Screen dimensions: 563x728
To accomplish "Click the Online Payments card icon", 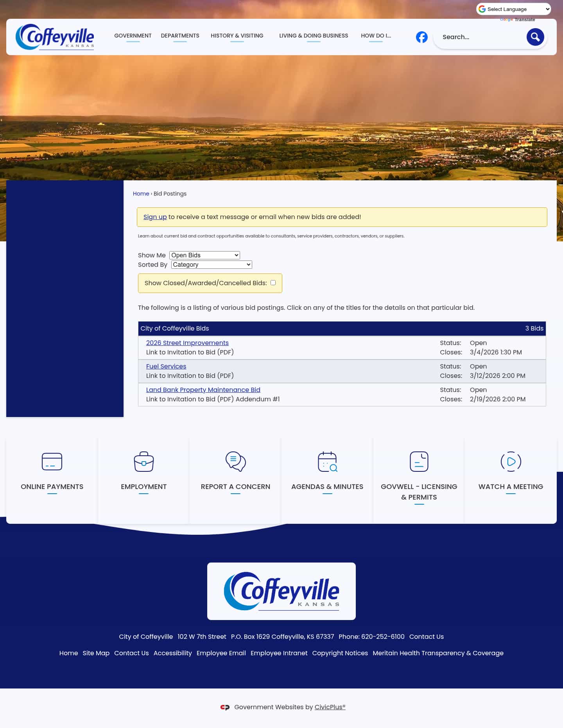I will (x=52, y=462).
